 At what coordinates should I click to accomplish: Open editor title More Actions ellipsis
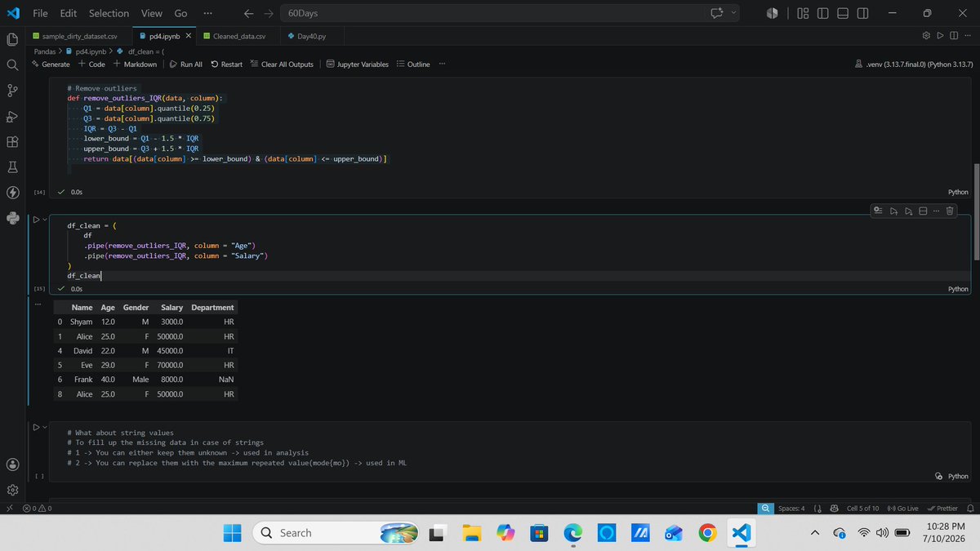(x=968, y=36)
